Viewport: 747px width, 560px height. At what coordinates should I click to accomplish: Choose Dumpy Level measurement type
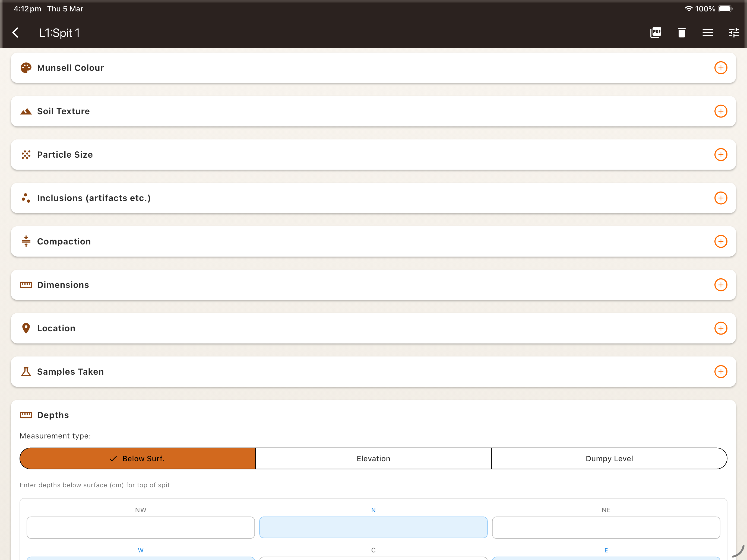[x=609, y=459]
